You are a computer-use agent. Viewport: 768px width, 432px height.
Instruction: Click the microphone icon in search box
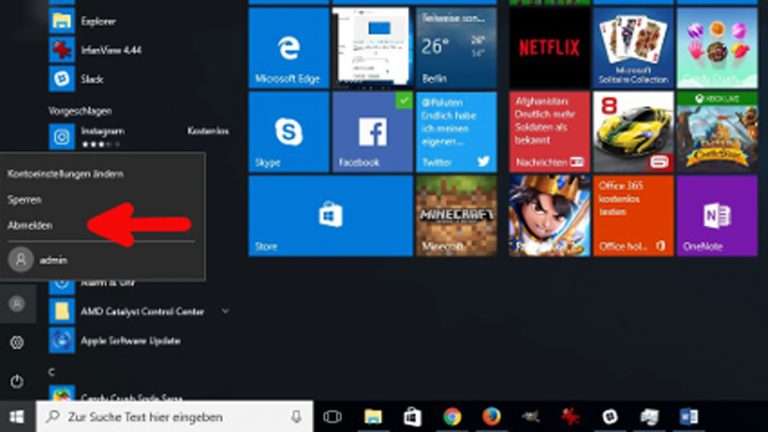tap(296, 416)
